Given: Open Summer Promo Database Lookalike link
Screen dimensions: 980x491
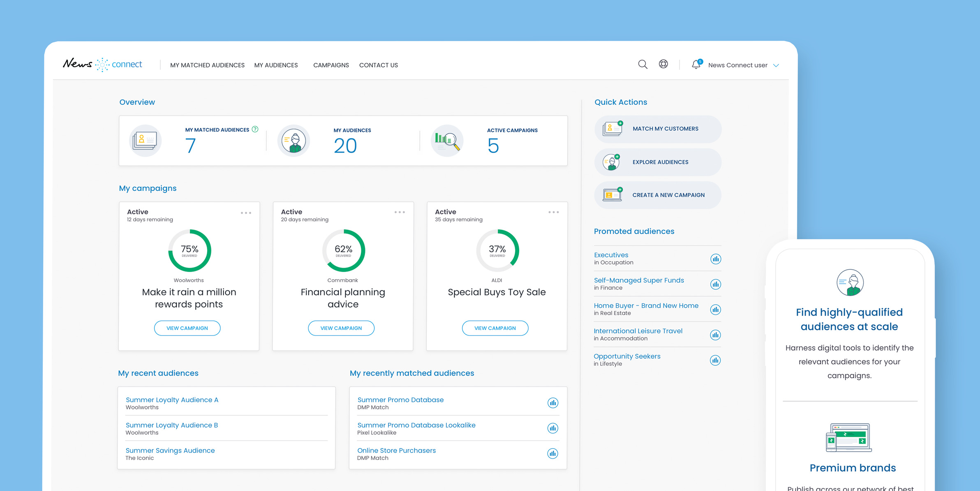Looking at the screenshot, I should 416,425.
